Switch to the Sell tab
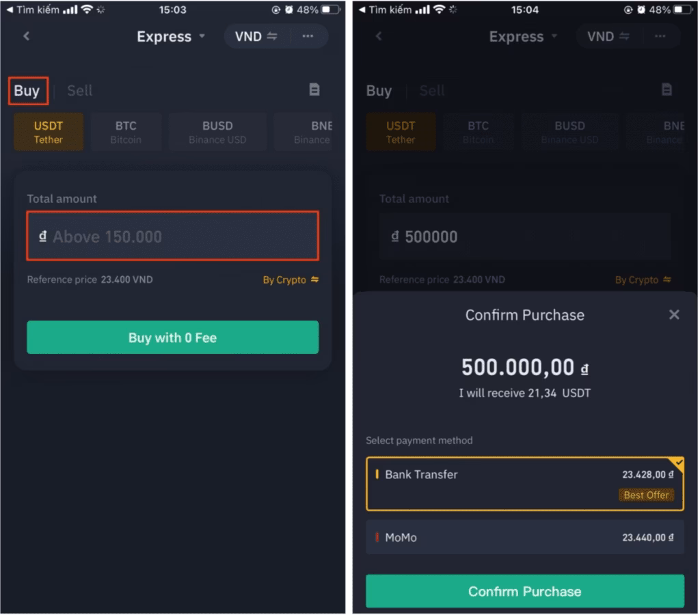 click(x=79, y=90)
